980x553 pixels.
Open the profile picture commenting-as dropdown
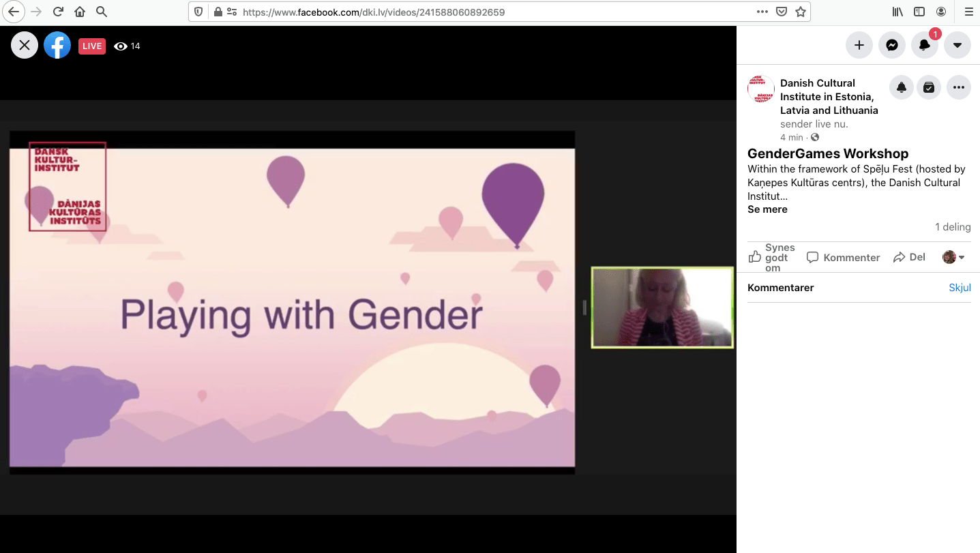tap(953, 257)
